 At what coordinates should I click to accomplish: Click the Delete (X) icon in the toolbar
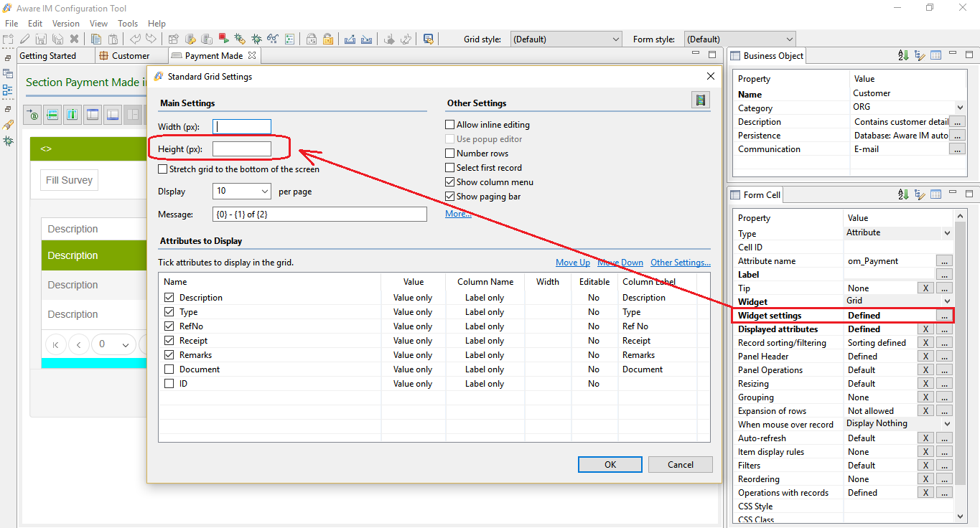(x=74, y=39)
